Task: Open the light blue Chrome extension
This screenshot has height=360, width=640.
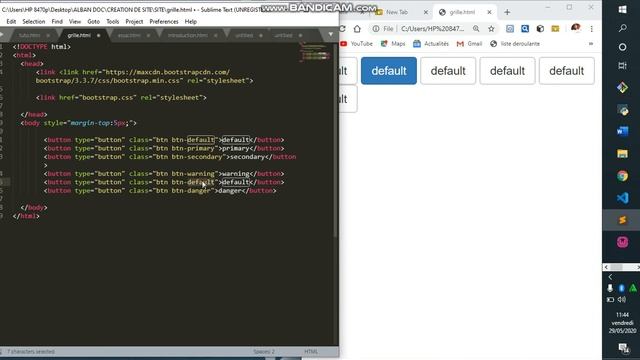Action: (x=510, y=29)
